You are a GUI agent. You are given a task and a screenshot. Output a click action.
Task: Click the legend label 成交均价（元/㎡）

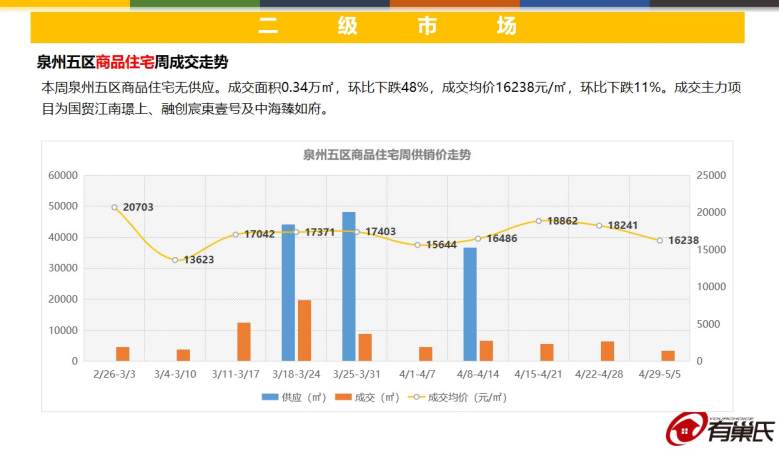click(467, 397)
